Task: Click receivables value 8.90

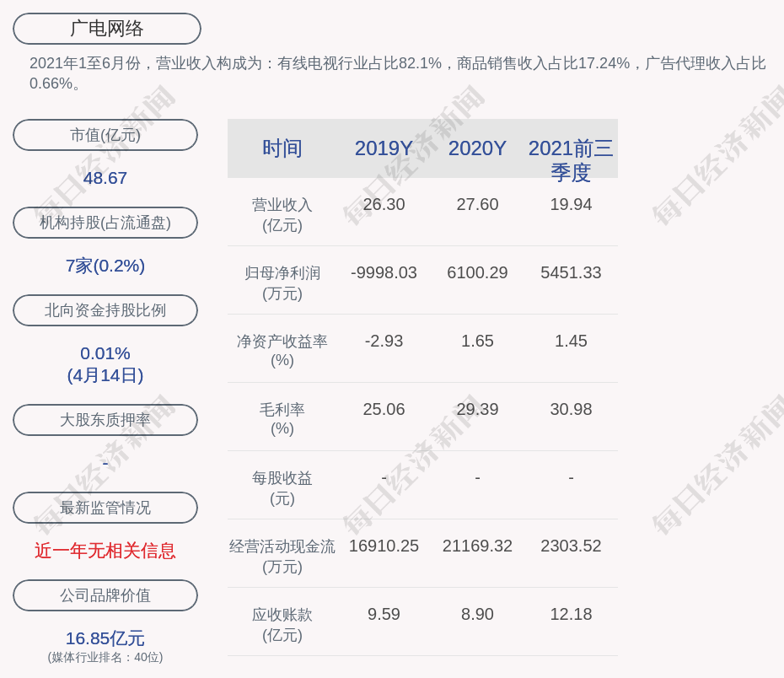Action: tap(477, 614)
